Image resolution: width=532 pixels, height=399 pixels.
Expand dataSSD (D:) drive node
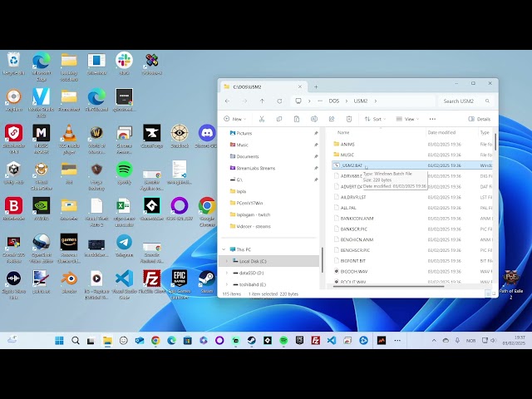pos(227,273)
